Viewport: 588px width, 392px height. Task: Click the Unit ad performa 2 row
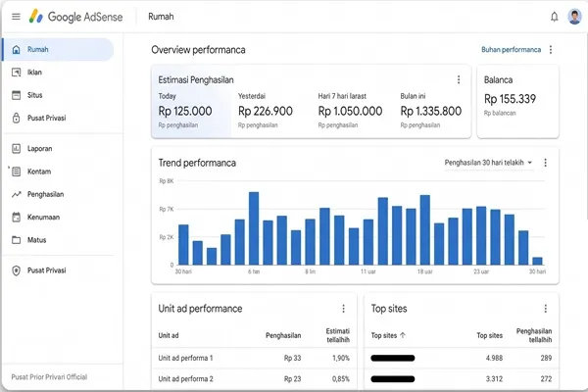[x=254, y=379]
